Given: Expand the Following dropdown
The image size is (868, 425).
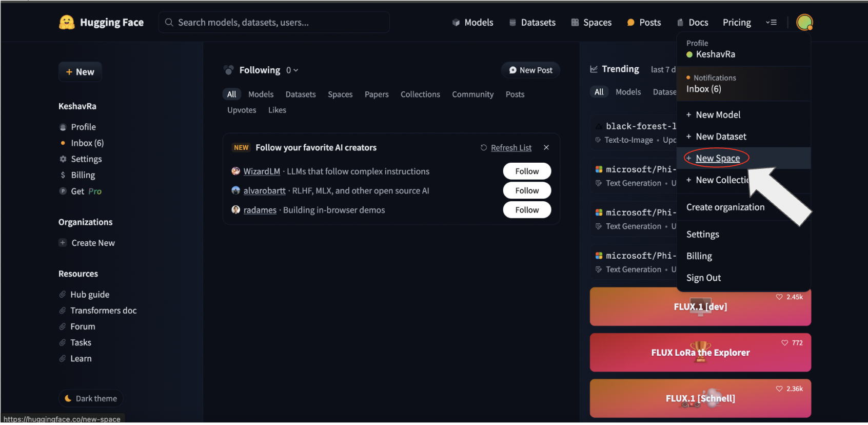Looking at the screenshot, I should pyautogui.click(x=292, y=70).
